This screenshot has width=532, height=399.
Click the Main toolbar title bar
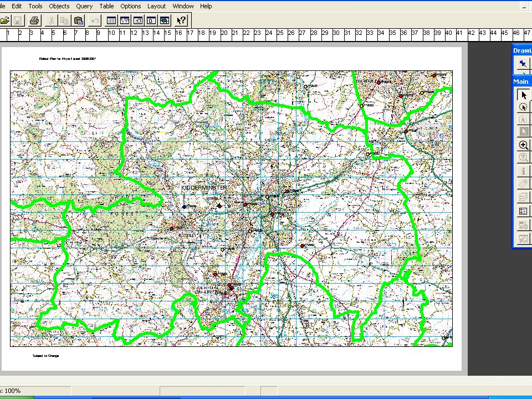tap(522, 81)
